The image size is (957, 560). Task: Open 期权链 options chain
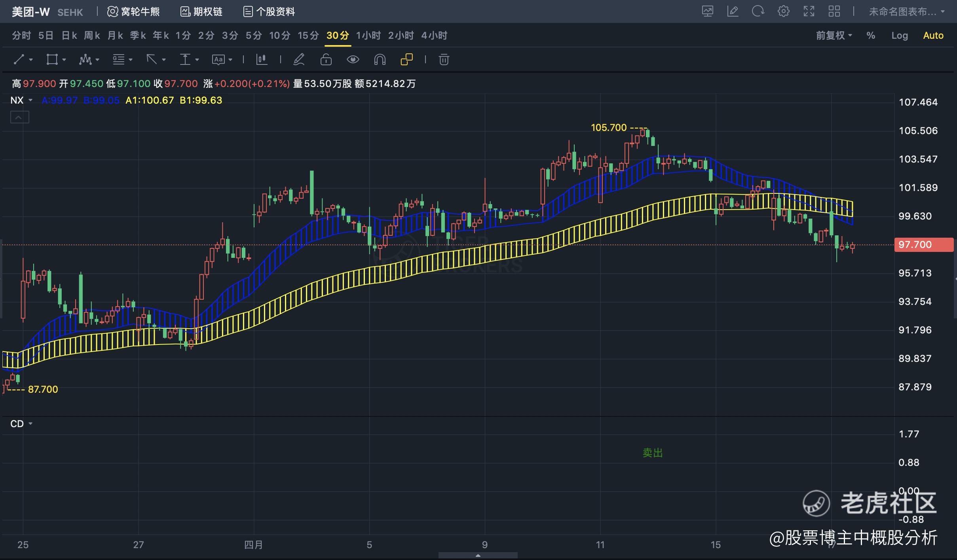pos(201,11)
